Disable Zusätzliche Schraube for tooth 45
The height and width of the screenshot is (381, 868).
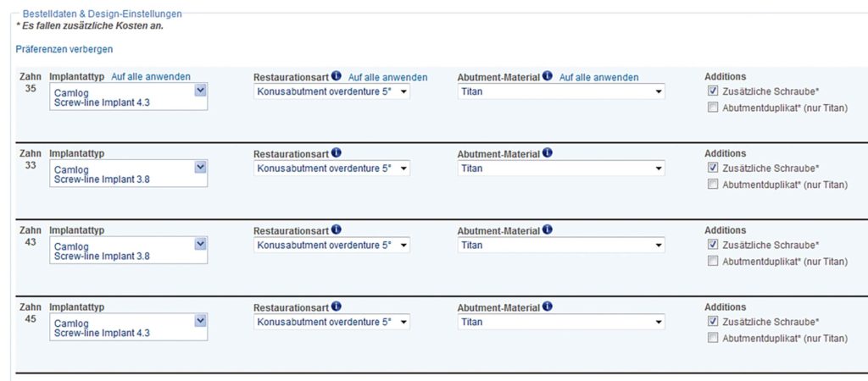tap(713, 322)
